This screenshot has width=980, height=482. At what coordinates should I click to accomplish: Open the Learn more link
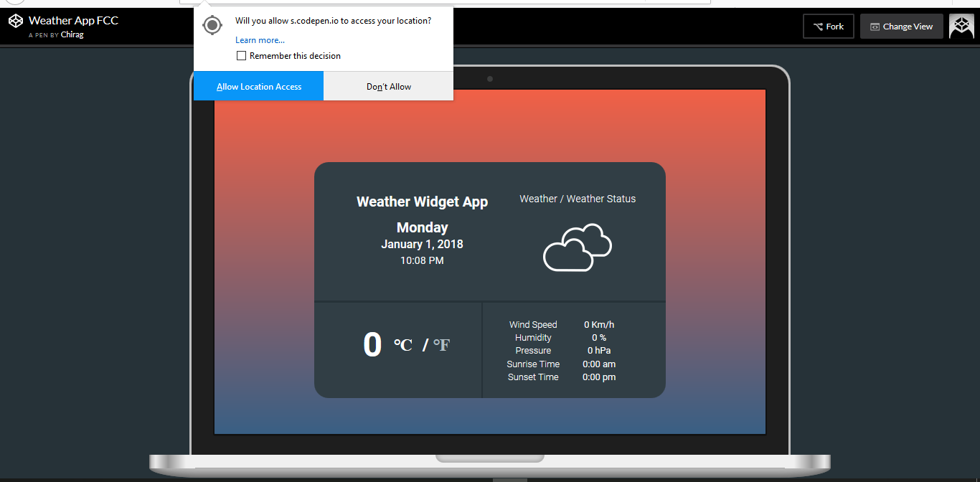[x=259, y=40]
